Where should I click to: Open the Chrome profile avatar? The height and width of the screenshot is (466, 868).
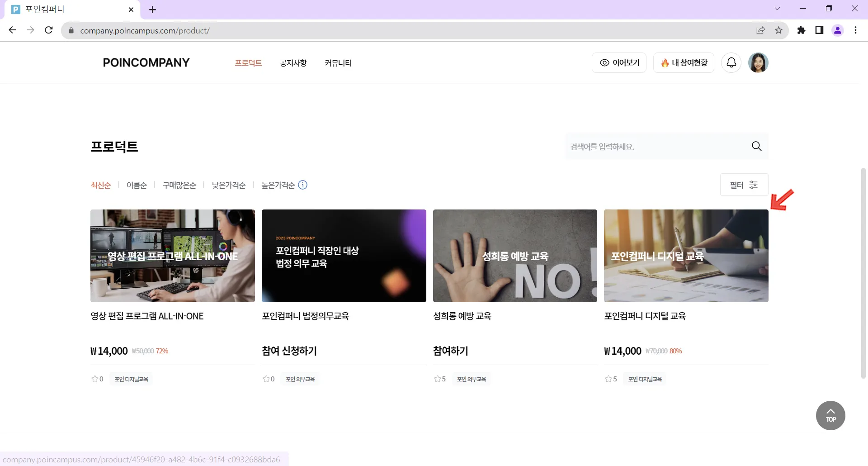point(838,30)
